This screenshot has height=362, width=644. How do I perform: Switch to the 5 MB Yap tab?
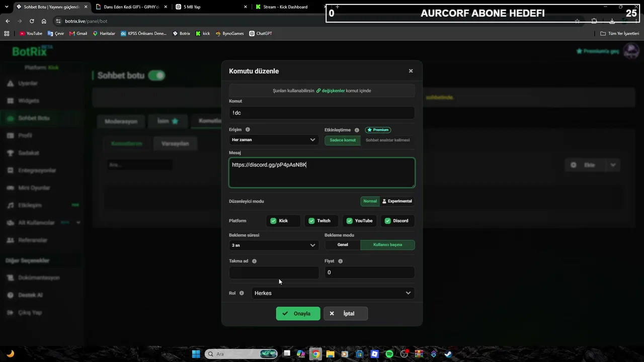pos(211,7)
